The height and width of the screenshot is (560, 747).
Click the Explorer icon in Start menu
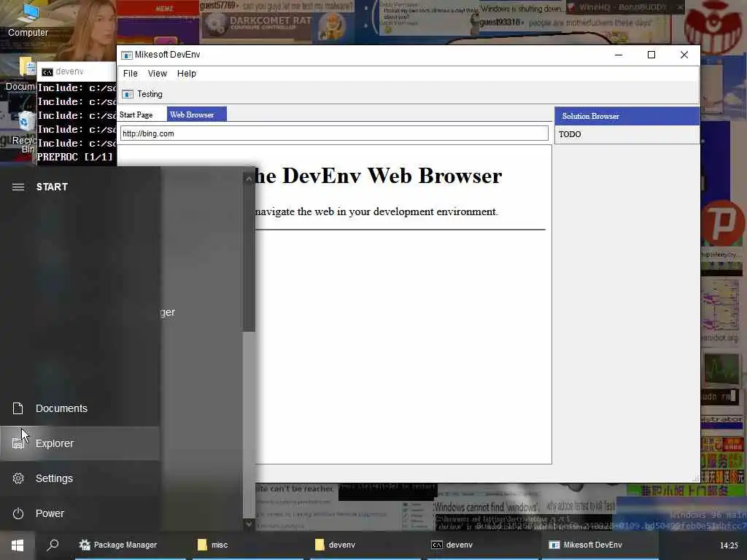pos(18,443)
